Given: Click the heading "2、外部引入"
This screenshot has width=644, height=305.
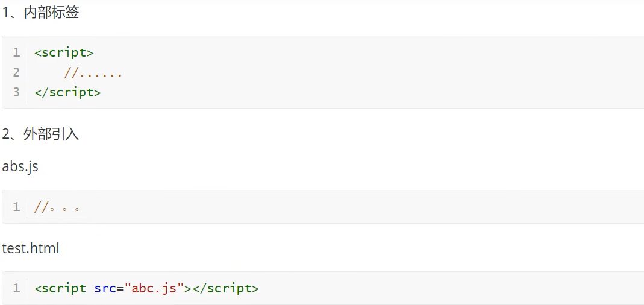Looking at the screenshot, I should (40, 134).
